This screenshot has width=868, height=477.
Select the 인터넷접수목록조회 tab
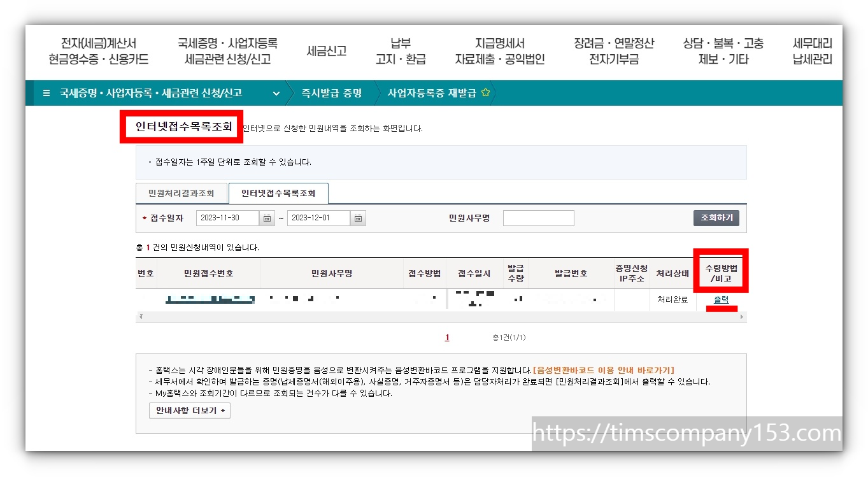278,192
